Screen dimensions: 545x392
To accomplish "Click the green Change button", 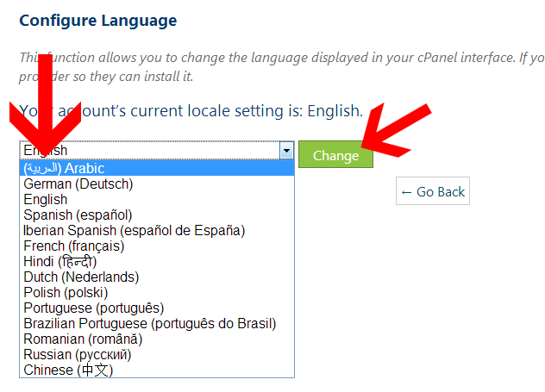I will [335, 155].
